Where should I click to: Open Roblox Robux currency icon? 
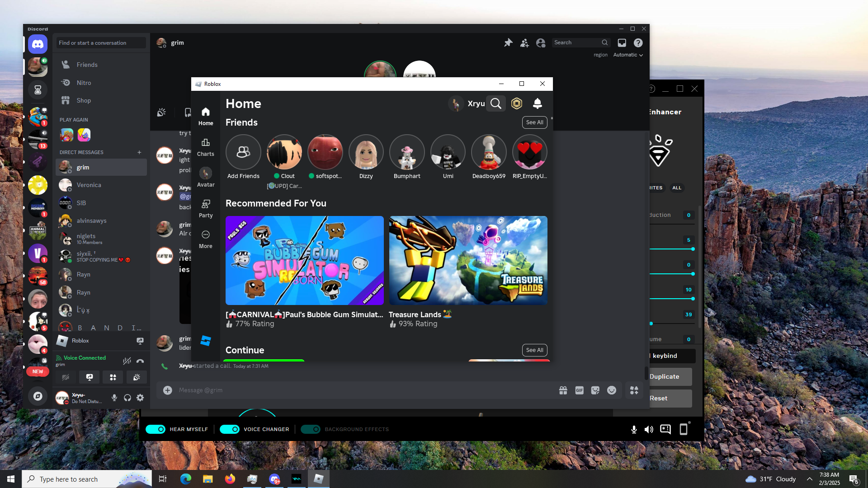tap(516, 103)
